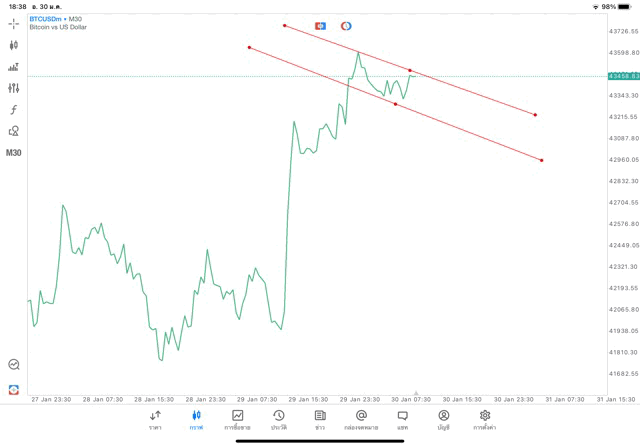The width and height of the screenshot is (640, 447).
Task: Open the BTCUSDm symbol selector
Action: (56, 19)
